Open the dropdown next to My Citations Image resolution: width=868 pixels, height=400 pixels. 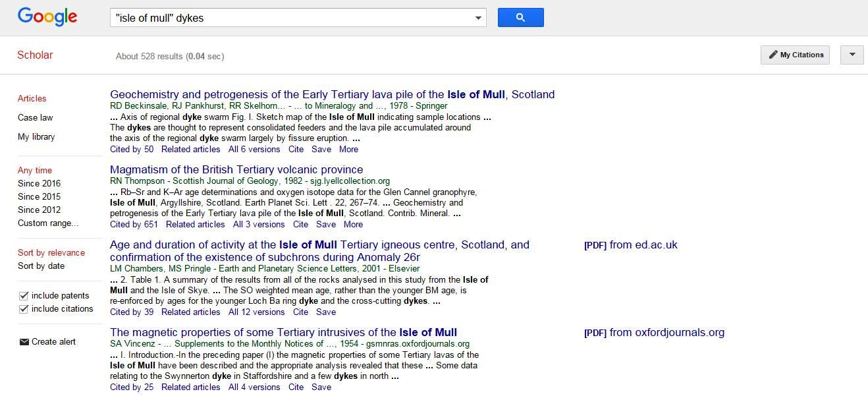coord(852,55)
